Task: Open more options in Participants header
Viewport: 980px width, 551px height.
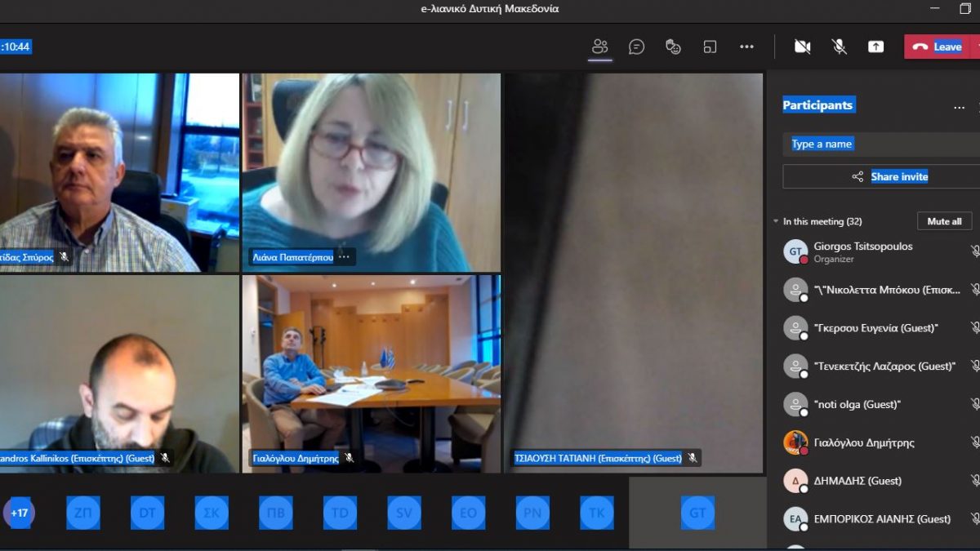Action: pos(959,107)
